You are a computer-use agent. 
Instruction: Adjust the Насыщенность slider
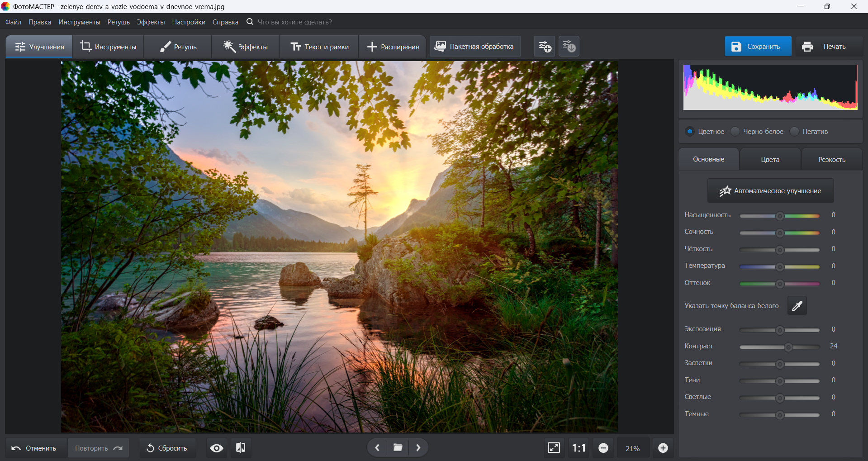coord(779,216)
